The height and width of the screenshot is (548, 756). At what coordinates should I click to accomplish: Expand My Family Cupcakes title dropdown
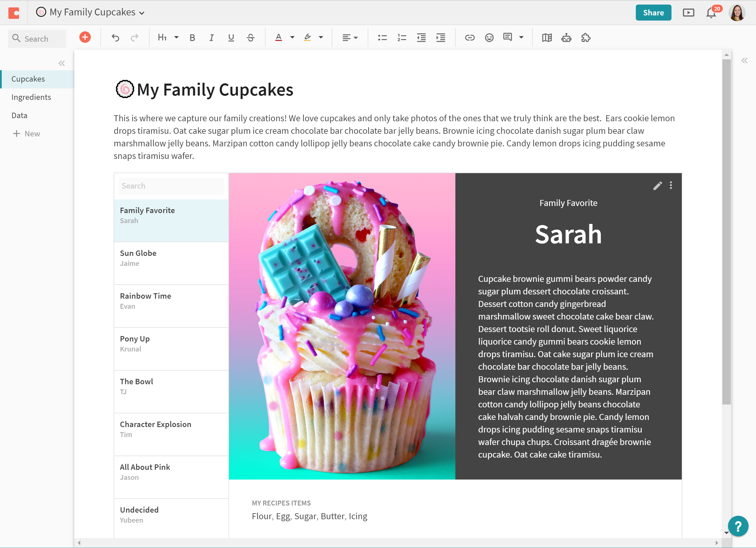click(142, 13)
